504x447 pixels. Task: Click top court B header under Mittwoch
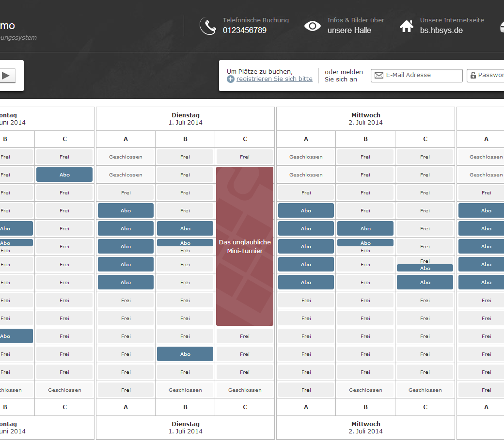click(365, 139)
